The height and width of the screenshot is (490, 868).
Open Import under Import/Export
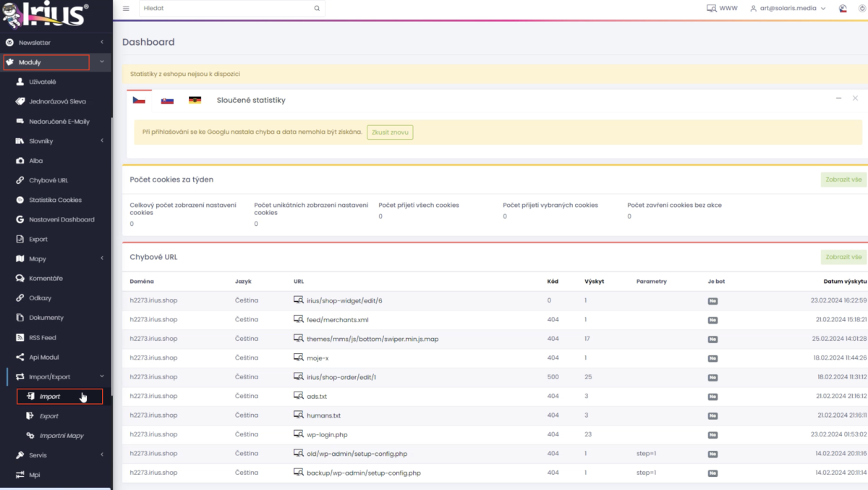click(60, 397)
